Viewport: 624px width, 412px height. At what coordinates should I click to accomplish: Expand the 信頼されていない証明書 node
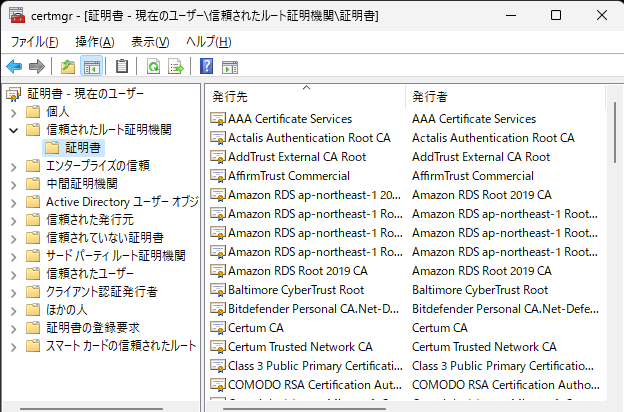pos(14,239)
